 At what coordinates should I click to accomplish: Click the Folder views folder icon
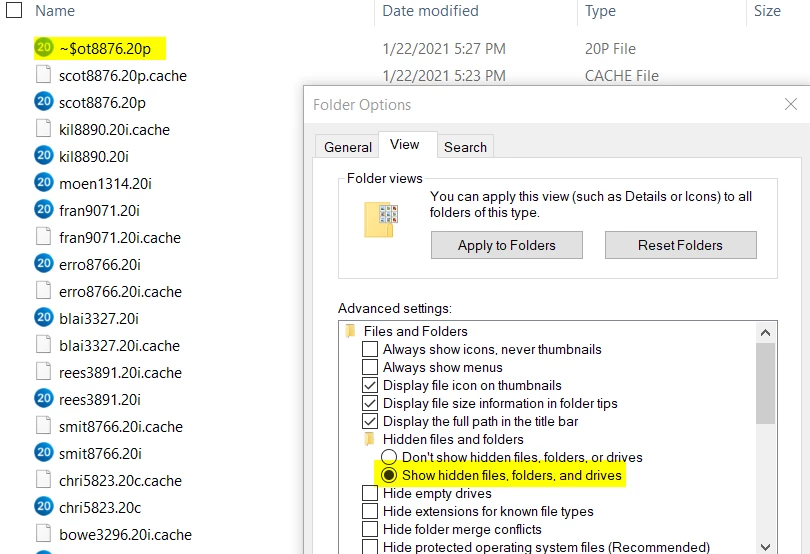click(381, 220)
